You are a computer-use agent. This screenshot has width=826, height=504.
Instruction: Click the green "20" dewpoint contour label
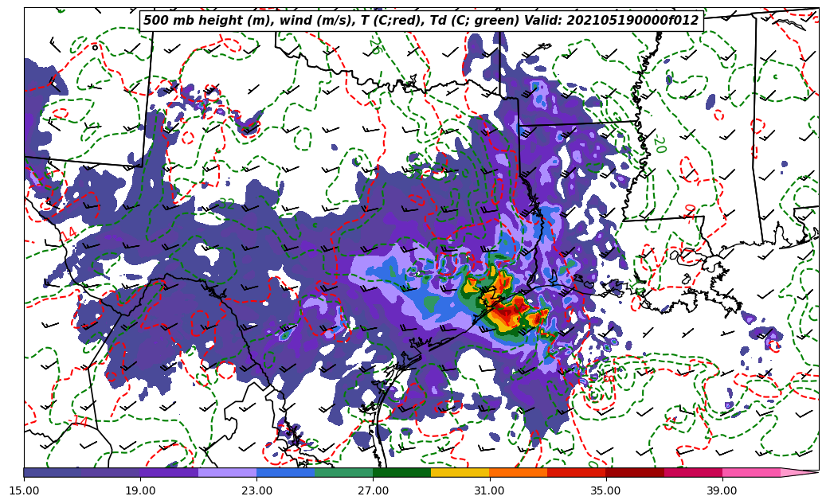[659, 145]
